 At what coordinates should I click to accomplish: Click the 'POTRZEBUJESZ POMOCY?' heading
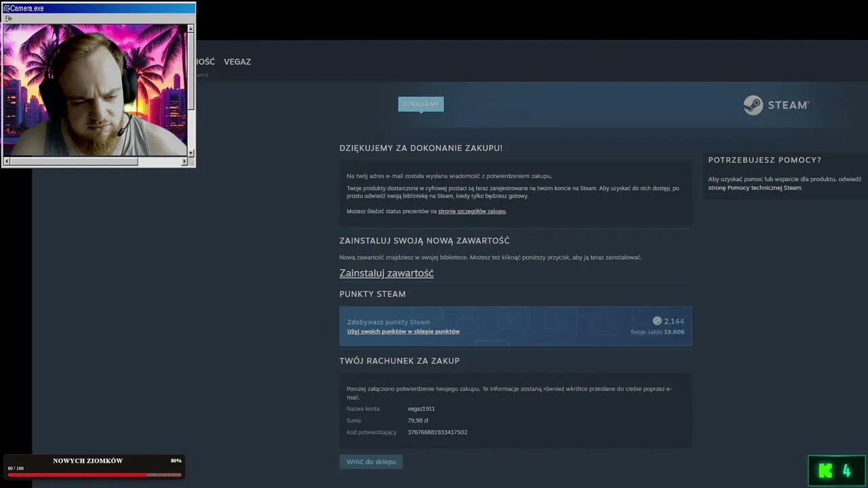[765, 160]
